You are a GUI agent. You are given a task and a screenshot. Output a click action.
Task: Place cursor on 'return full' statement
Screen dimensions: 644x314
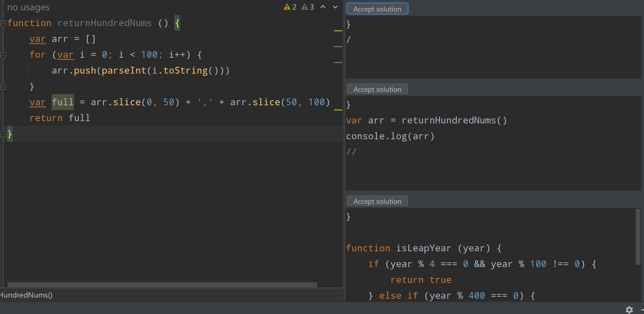(60, 118)
